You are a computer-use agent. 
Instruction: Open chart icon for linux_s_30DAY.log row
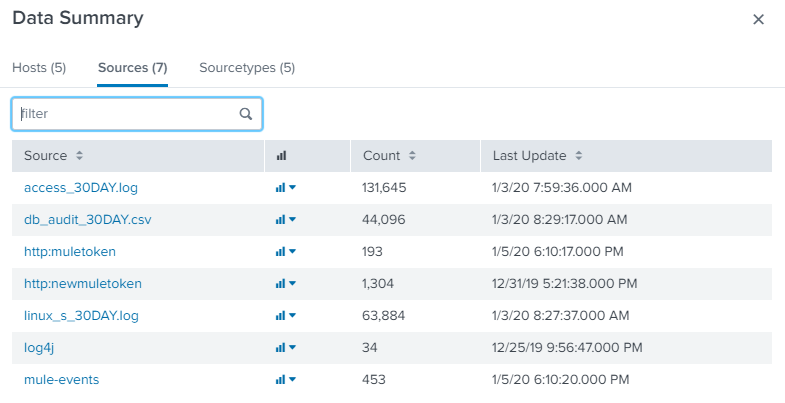(x=286, y=316)
